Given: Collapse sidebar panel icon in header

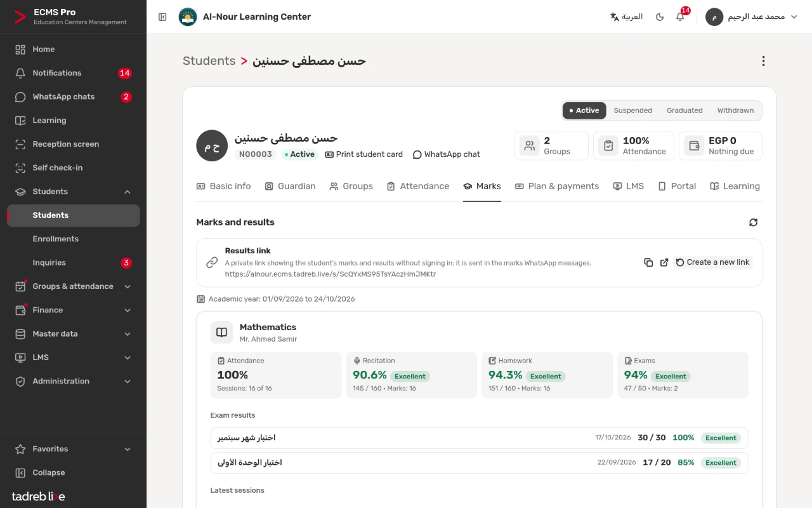Looking at the screenshot, I should [162, 17].
